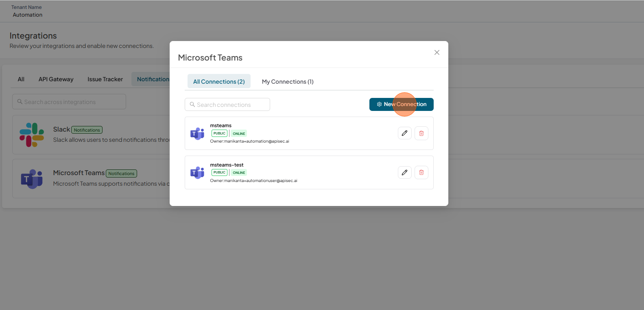Focus Search across integrations field

click(x=69, y=102)
